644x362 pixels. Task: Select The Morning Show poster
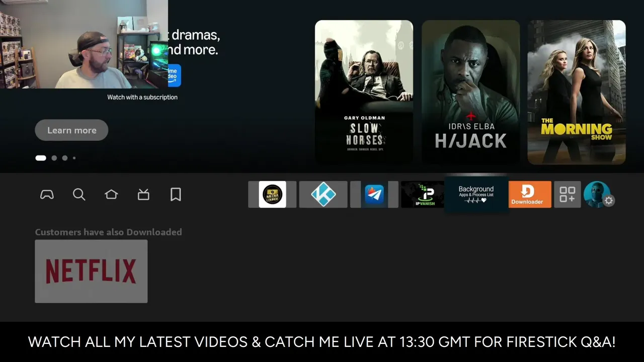click(577, 92)
